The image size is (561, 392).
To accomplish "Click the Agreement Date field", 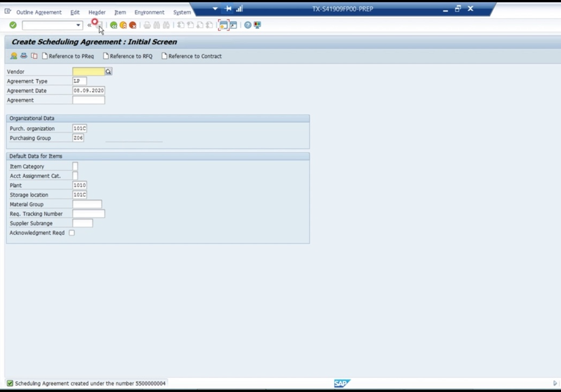I will point(89,90).
